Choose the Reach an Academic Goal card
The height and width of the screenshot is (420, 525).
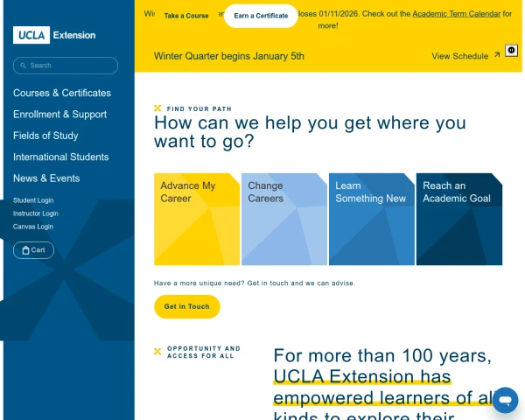pos(459,219)
